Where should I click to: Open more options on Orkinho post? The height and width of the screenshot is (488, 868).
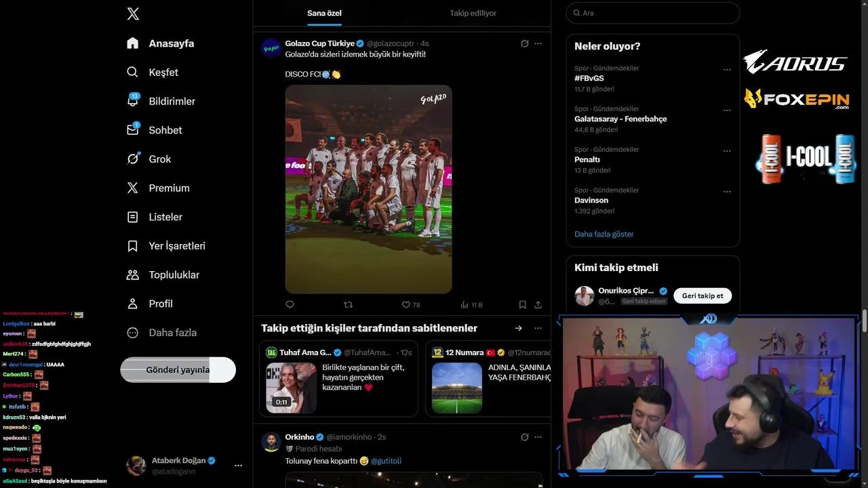[538, 437]
